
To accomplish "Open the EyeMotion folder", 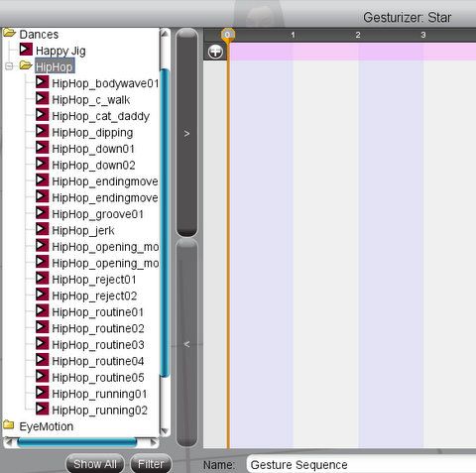I will pos(47,426).
